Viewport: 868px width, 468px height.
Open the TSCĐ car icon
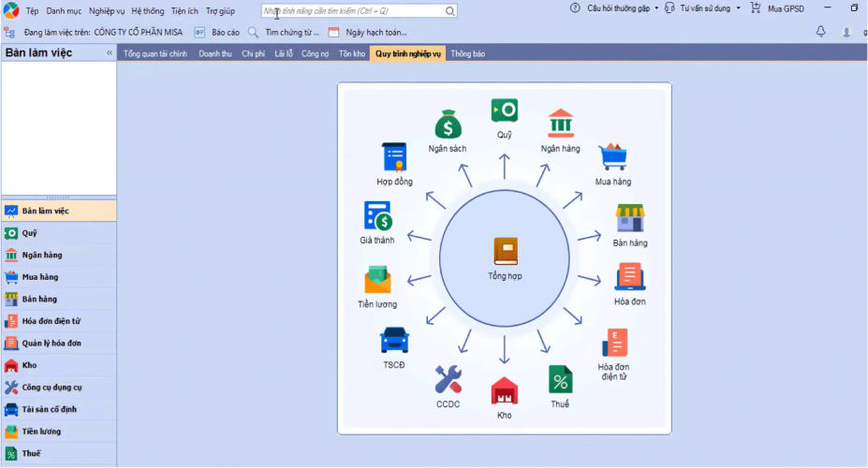pos(394,339)
